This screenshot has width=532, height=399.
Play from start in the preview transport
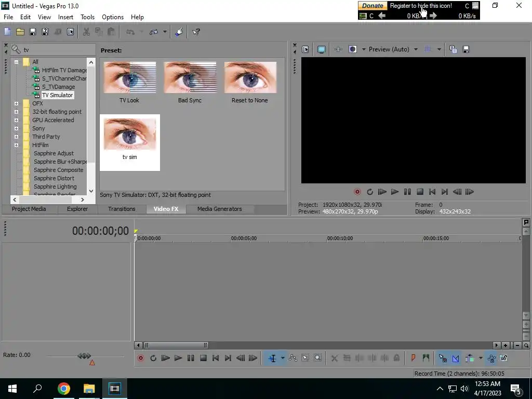point(382,192)
